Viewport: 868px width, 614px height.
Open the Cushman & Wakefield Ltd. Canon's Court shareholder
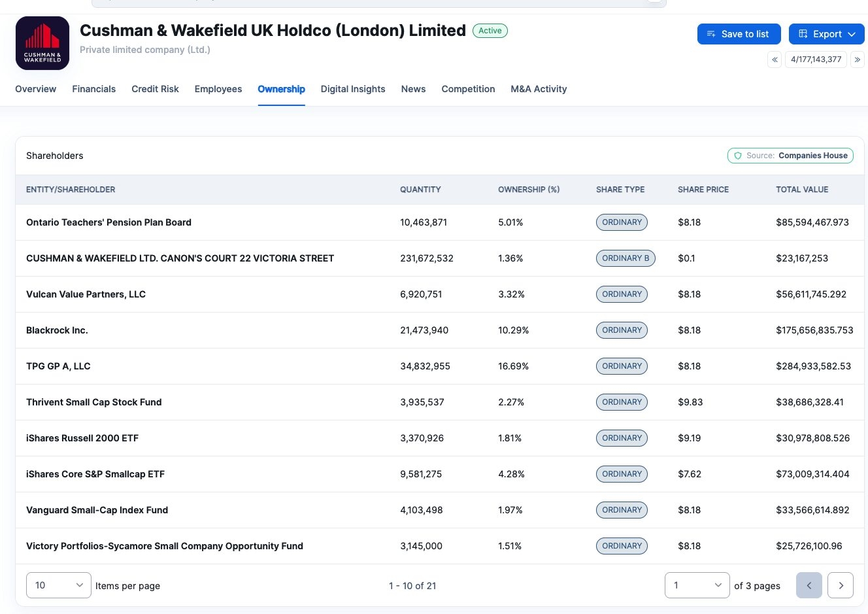click(180, 258)
